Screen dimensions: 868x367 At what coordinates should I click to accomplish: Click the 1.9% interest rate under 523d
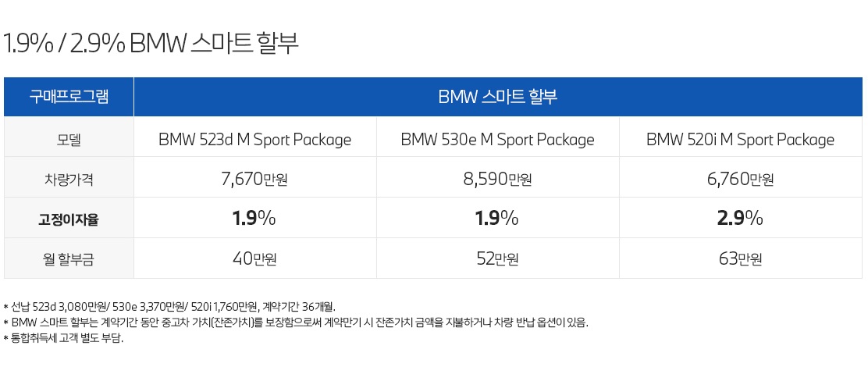[255, 219]
